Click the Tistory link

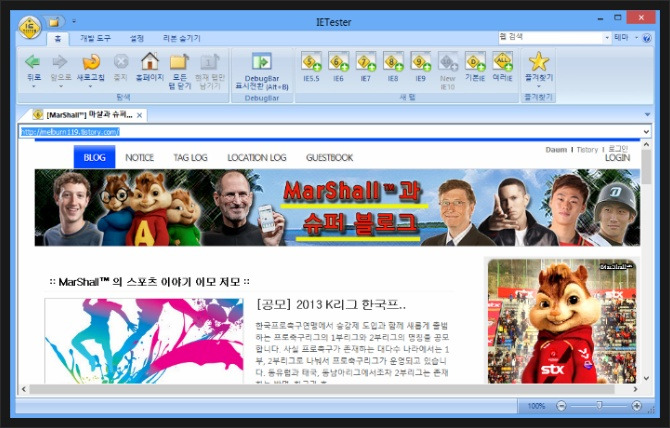[587, 150]
